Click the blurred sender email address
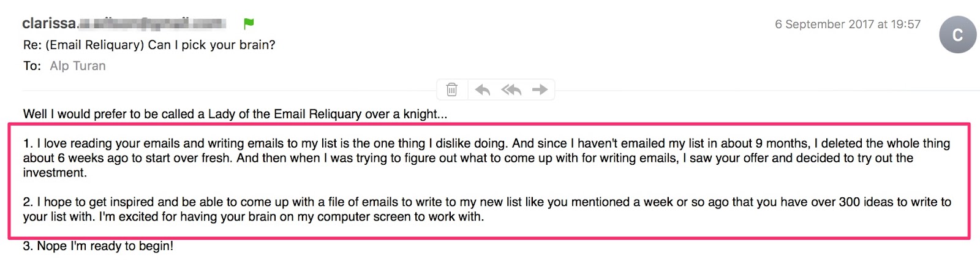This screenshot has height=269, width=980. [x=153, y=24]
